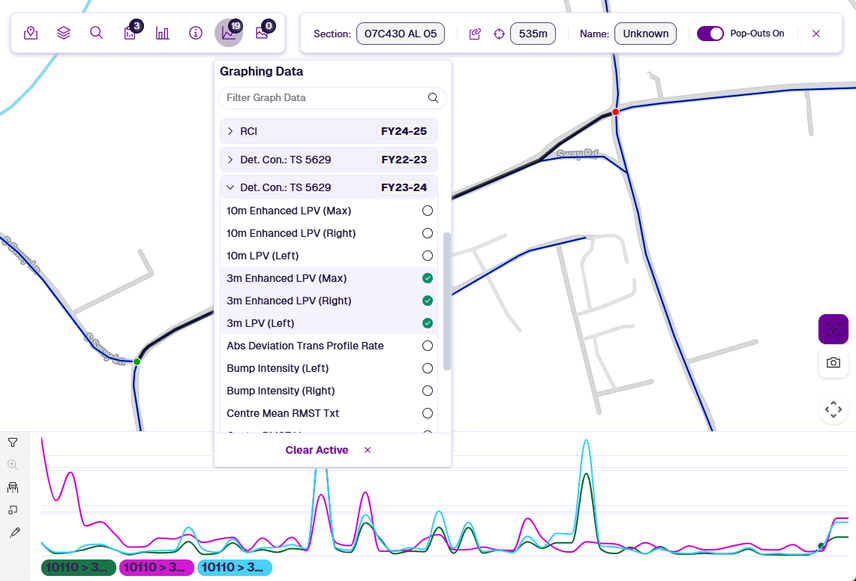
Task: Enable Bump Intensity (Left)
Action: [427, 368]
